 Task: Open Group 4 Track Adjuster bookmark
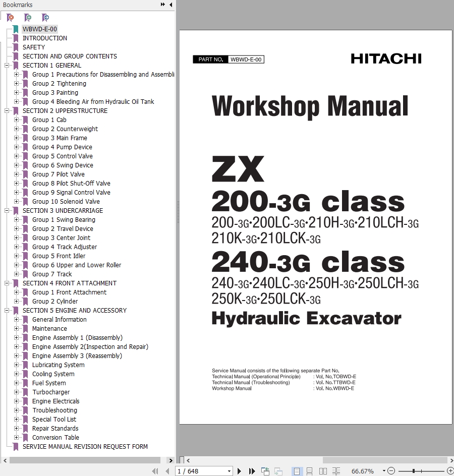pos(65,247)
